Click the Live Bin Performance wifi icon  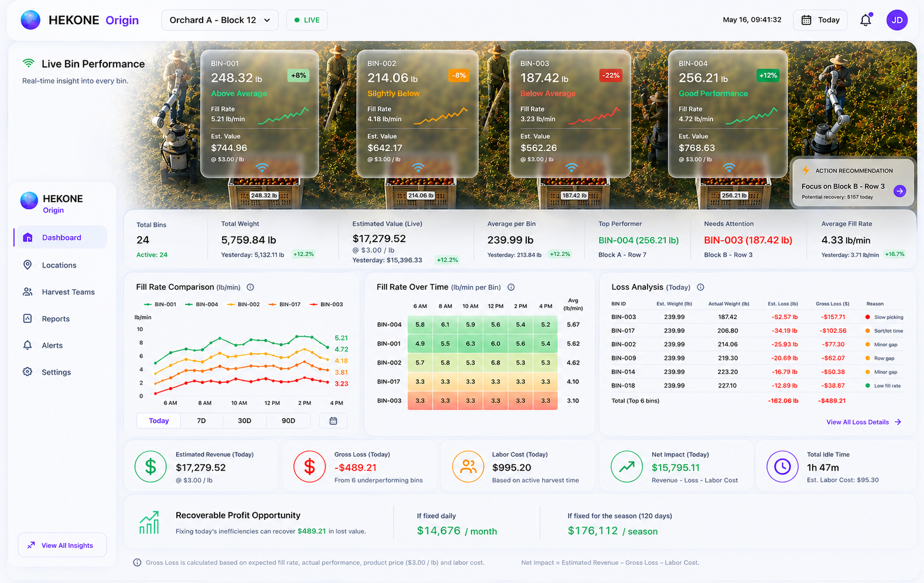tap(28, 63)
